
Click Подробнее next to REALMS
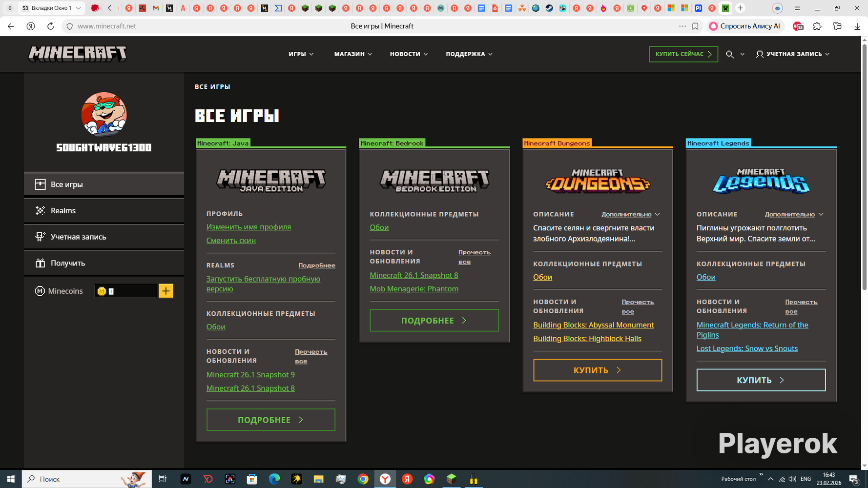(317, 265)
